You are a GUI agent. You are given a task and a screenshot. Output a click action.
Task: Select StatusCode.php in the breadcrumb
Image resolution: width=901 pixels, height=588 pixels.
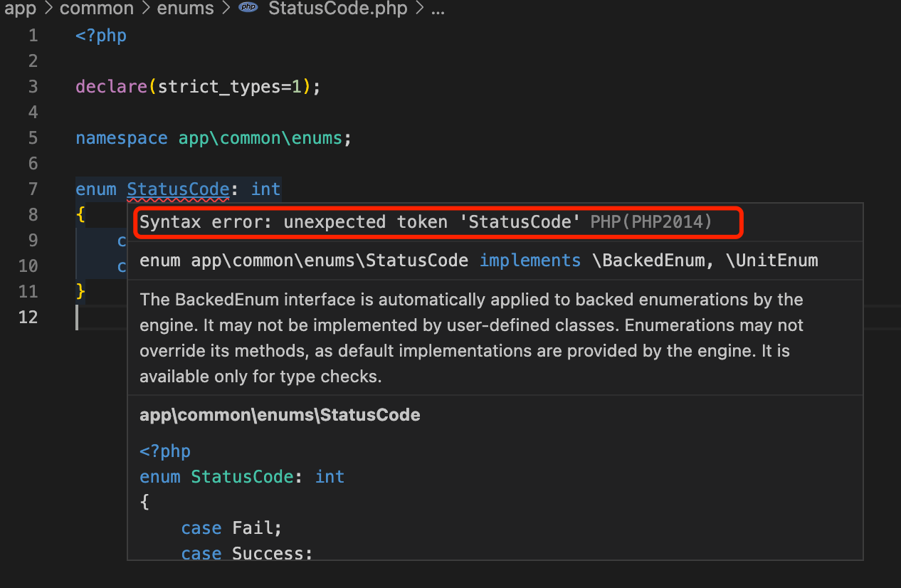[337, 9]
